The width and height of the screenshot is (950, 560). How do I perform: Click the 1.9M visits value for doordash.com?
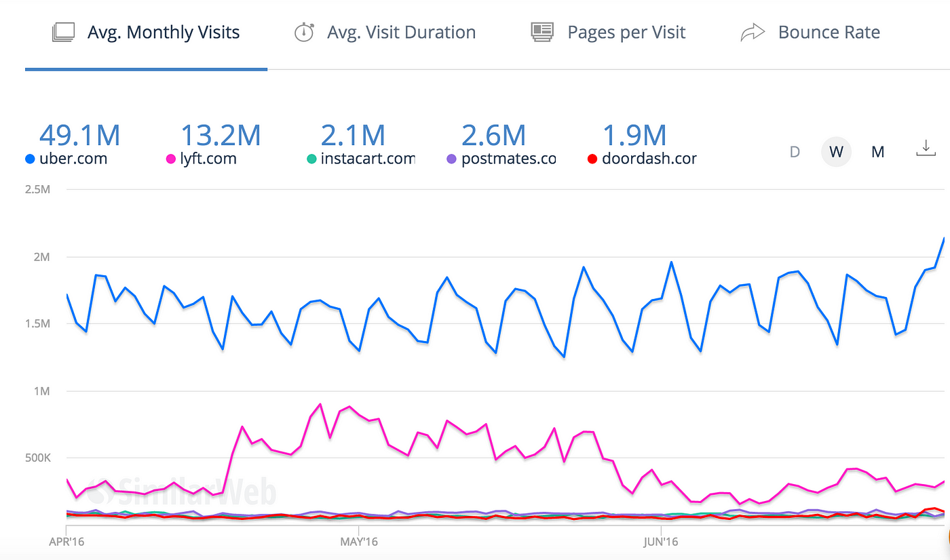[634, 135]
